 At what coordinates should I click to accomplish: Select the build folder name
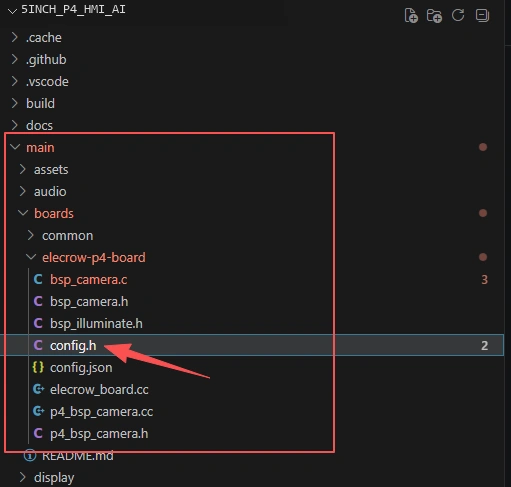coord(40,104)
